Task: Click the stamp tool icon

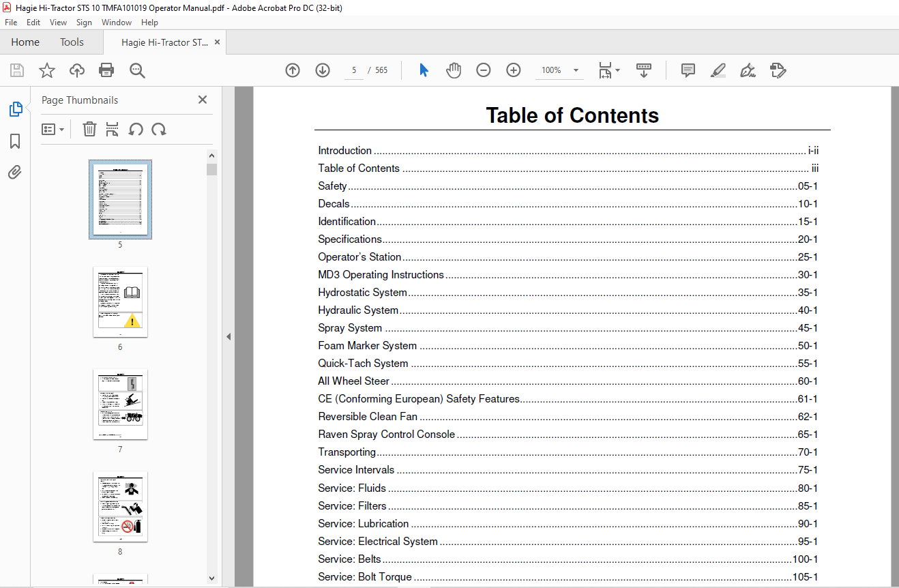Action: point(778,70)
